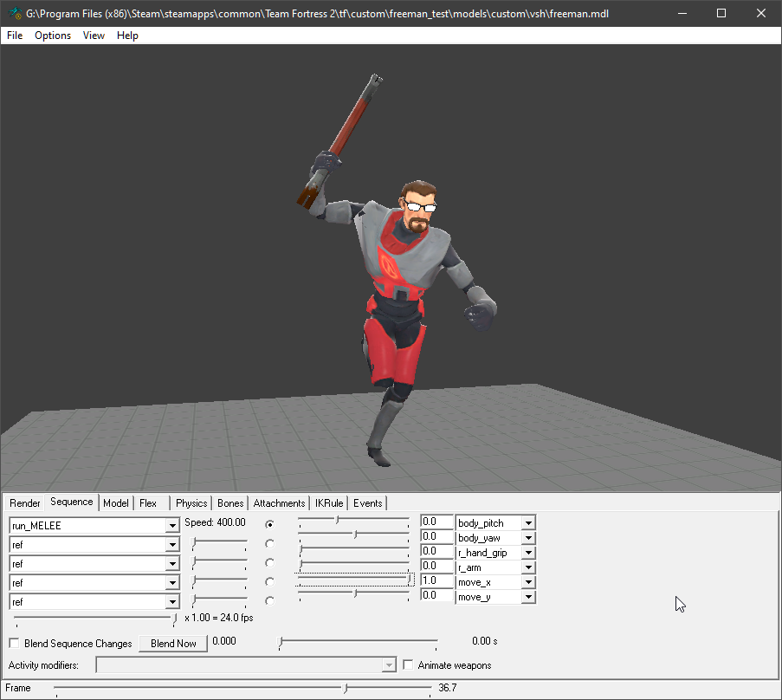Click the 'Speed: 400.00' label
Viewport: 782px width, 700px height.
215,522
